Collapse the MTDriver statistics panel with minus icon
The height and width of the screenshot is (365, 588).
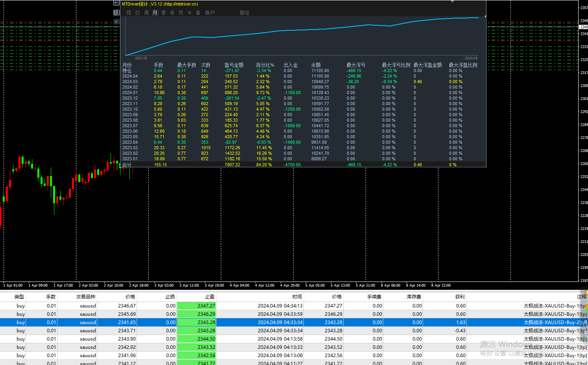click(116, 3)
